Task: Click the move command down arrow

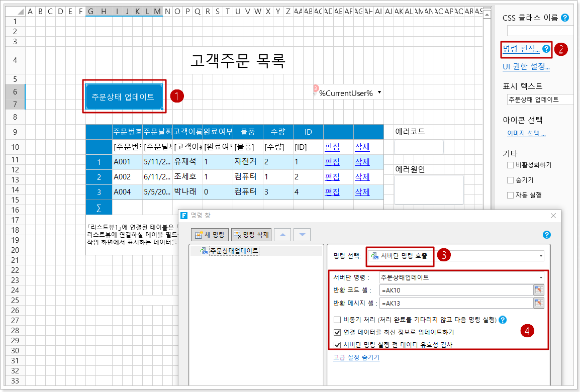Action: click(302, 234)
